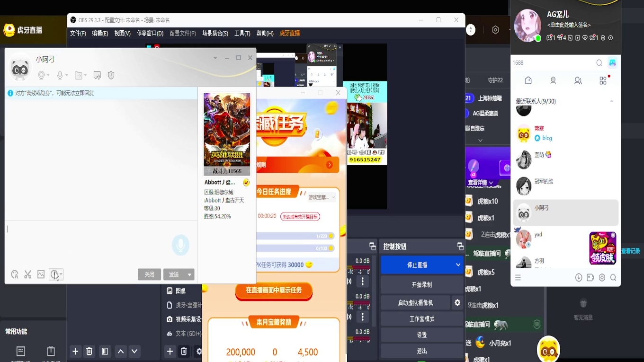This screenshot has width=644, height=362.
Task: Open 停靠窗口(D) menu in OBS
Action: click(150, 33)
